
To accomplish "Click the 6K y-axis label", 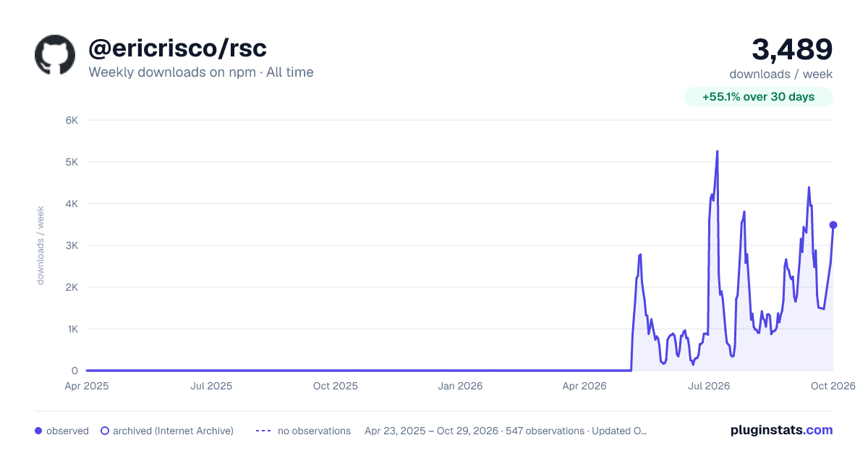I will pyautogui.click(x=72, y=120).
